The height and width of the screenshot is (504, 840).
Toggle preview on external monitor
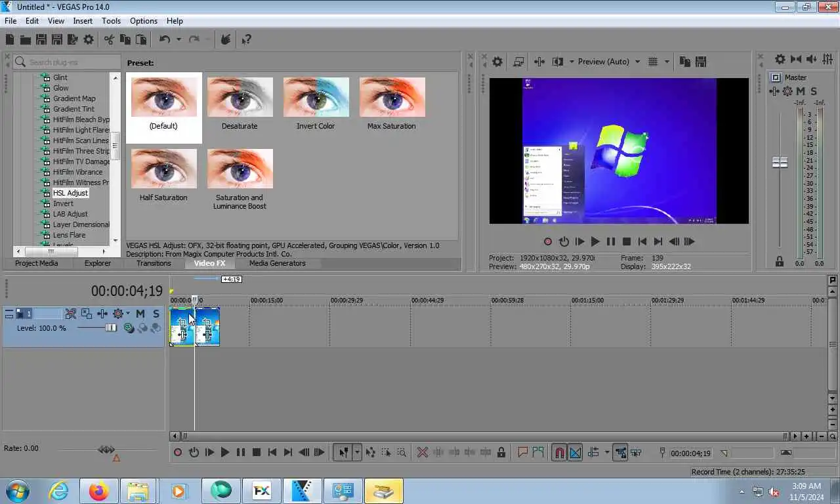(x=518, y=62)
